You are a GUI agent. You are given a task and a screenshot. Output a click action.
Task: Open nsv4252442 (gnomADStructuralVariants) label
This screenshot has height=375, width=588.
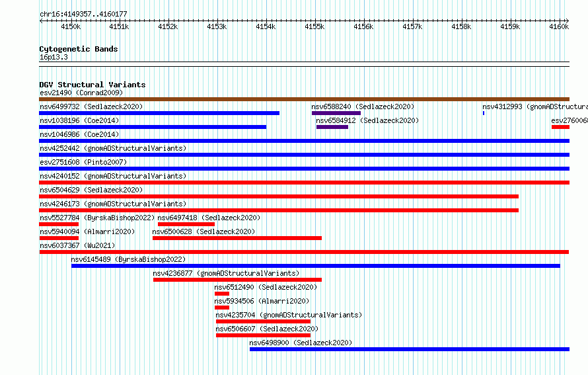coord(113,148)
